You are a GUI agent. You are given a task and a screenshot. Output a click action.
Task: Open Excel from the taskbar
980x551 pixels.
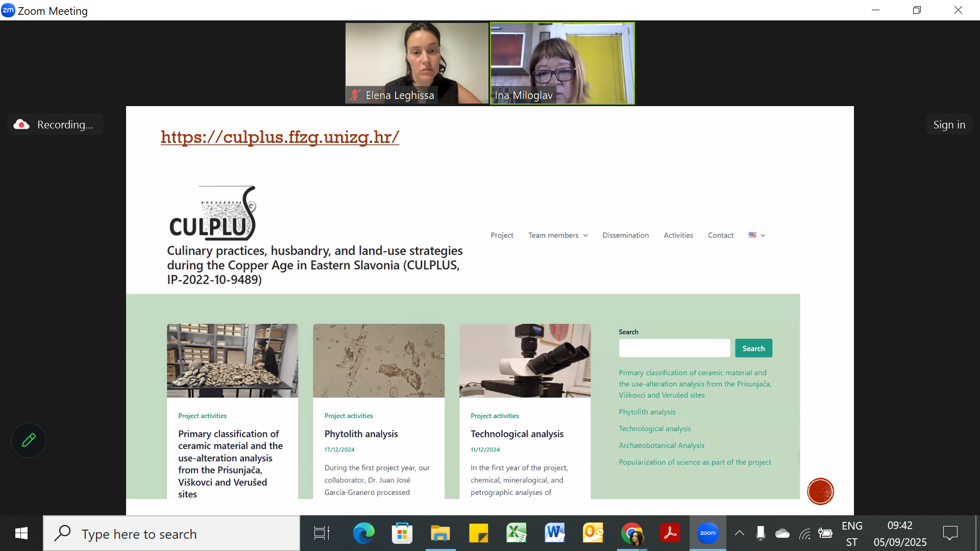516,534
